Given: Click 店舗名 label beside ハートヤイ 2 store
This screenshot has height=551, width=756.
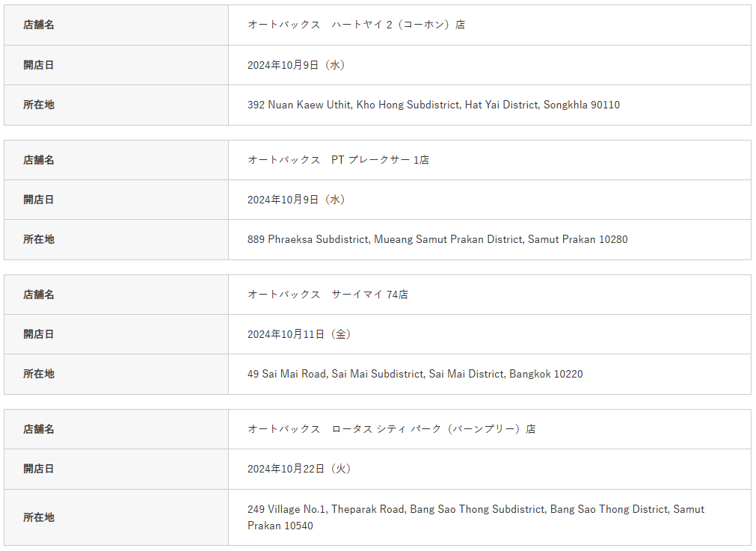Looking at the screenshot, I should coord(39,25).
